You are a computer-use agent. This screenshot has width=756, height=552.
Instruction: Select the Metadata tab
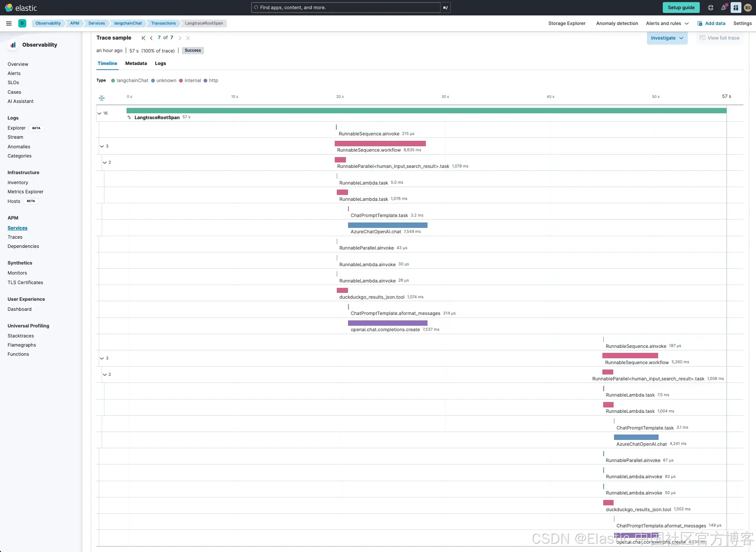136,63
